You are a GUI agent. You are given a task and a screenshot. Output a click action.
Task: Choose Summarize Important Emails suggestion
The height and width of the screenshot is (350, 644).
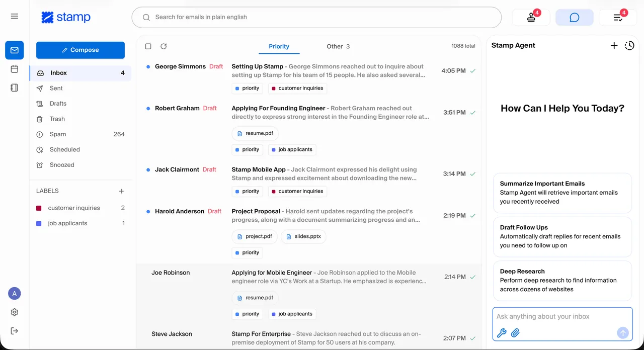tap(562, 193)
